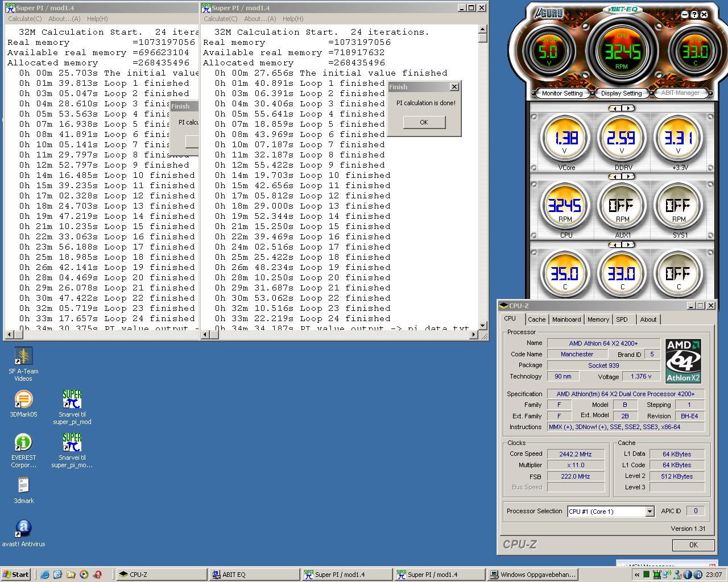Switch to CPU-Z taskbar button

(x=162, y=575)
